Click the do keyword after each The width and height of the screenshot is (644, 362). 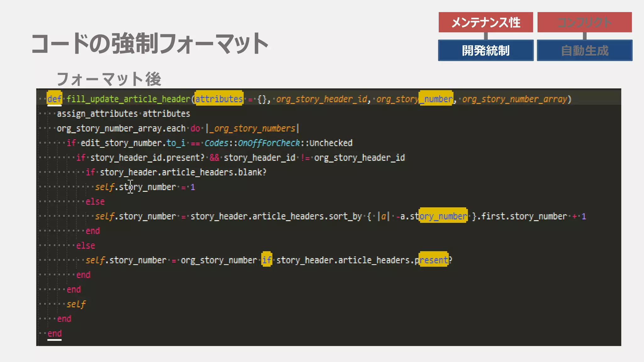tap(195, 128)
